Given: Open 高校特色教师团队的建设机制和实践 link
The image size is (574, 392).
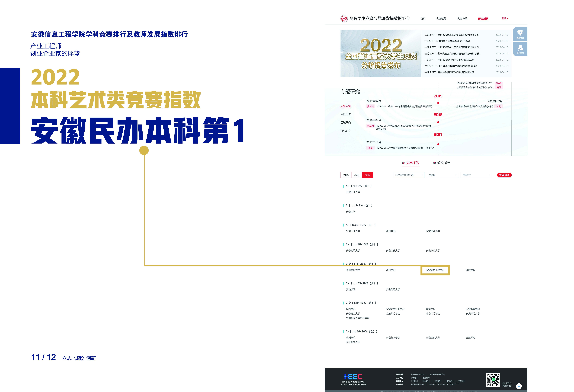Looking at the screenshot, I should [x=450, y=72].
